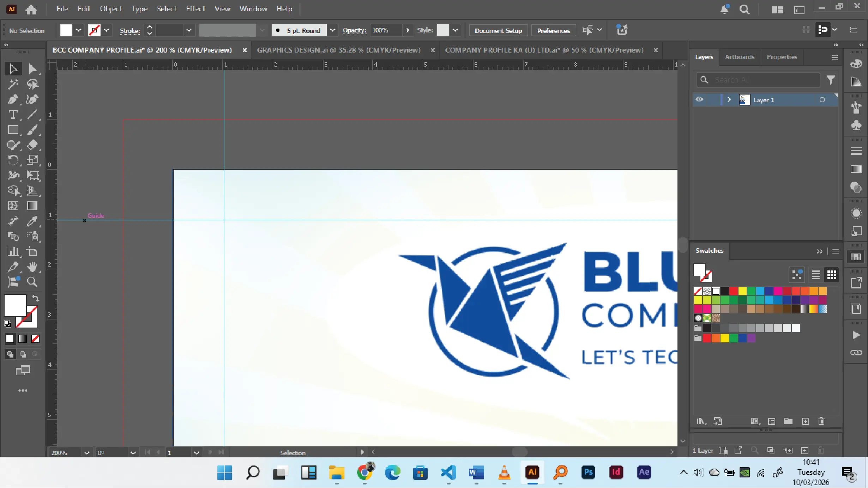Hide Layer 1 with eye icon

pyautogui.click(x=699, y=100)
